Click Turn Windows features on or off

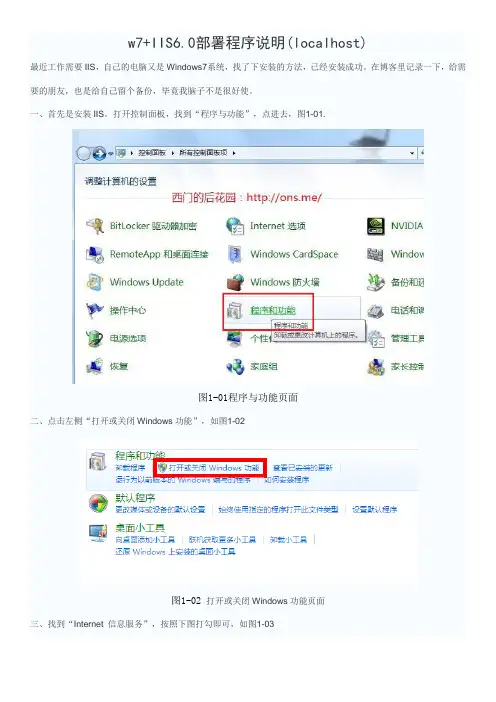coord(214,468)
